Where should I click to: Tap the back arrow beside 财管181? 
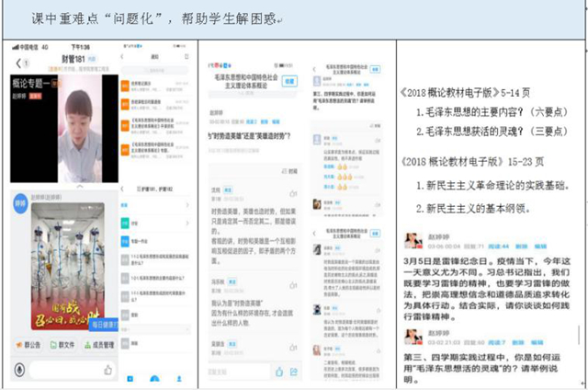pos(17,63)
